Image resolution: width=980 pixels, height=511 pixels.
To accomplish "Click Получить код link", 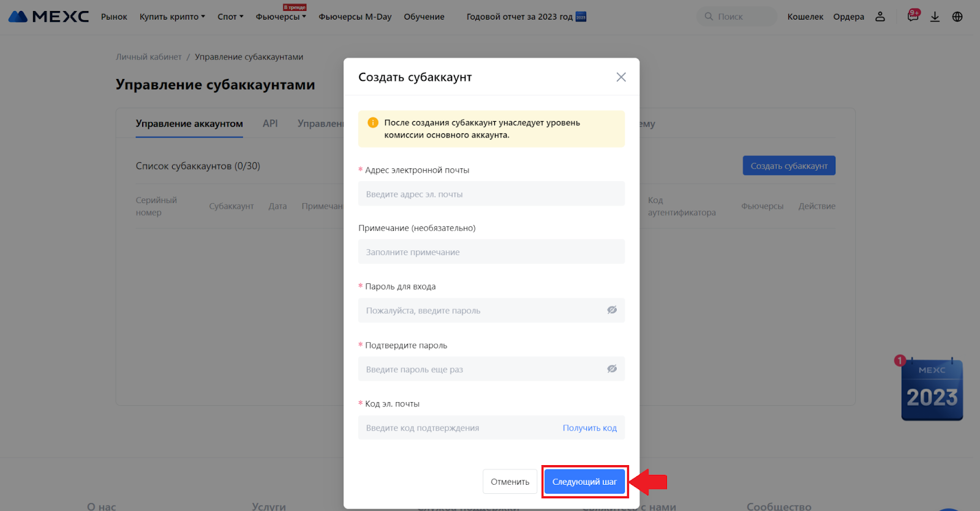I will (x=589, y=428).
